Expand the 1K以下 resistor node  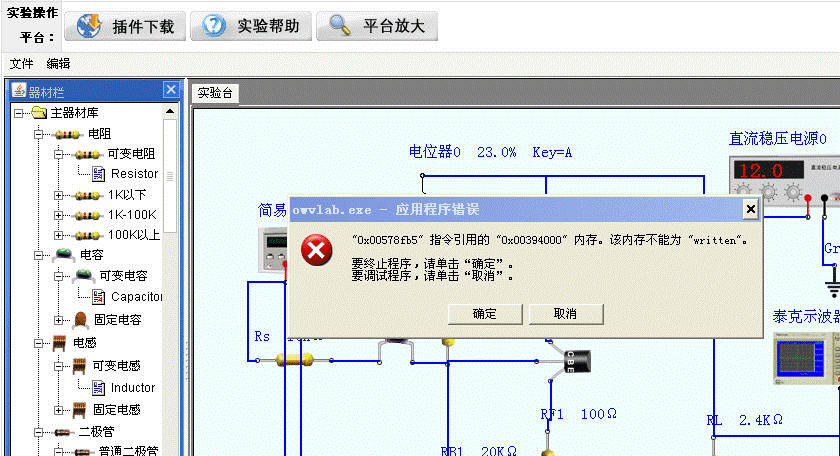58,195
